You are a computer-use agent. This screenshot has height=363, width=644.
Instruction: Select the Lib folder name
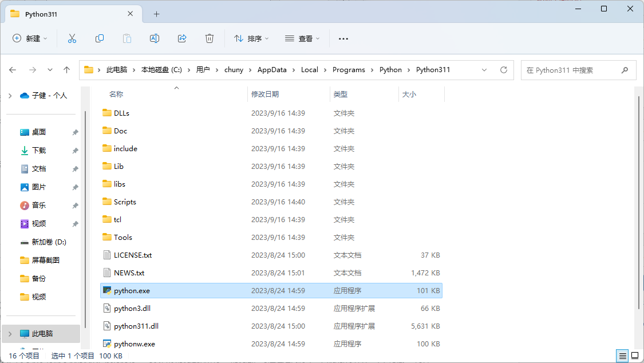tap(118, 166)
